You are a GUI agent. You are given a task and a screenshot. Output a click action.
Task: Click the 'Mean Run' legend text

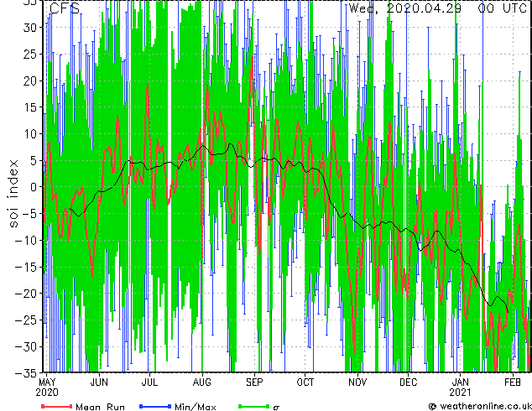(100, 407)
